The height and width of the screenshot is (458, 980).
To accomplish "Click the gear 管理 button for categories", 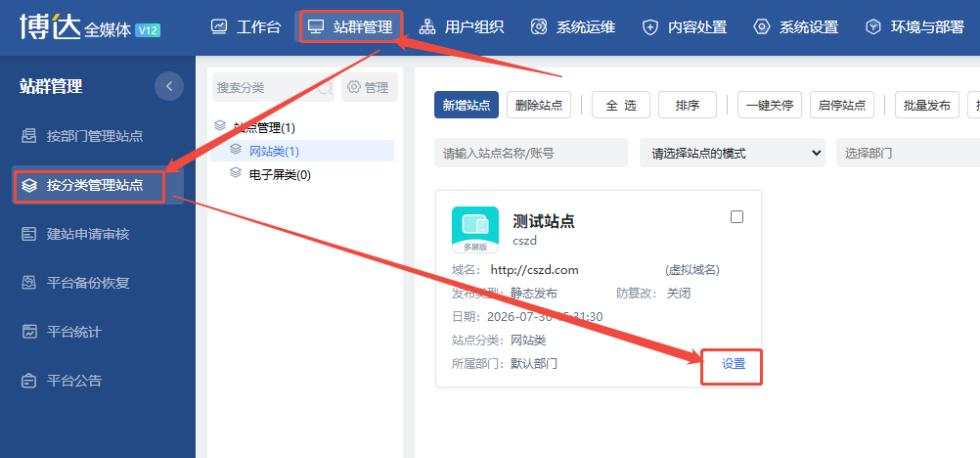I will pyautogui.click(x=370, y=88).
